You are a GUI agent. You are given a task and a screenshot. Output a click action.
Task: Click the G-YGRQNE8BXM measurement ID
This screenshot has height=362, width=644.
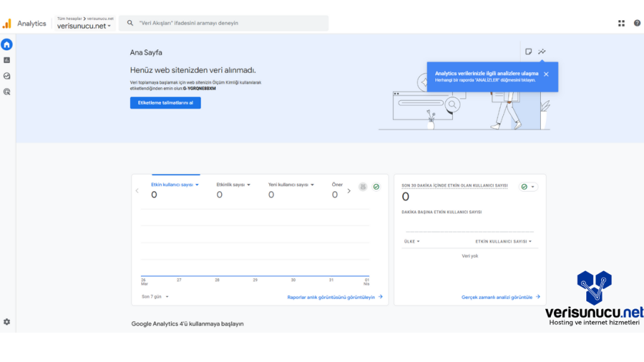[x=199, y=88]
